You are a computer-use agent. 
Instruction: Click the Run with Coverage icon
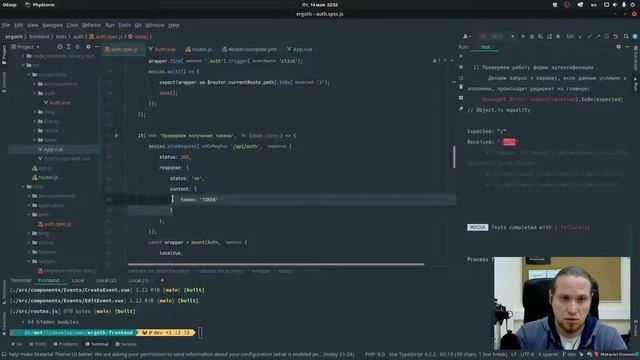[x=540, y=36]
